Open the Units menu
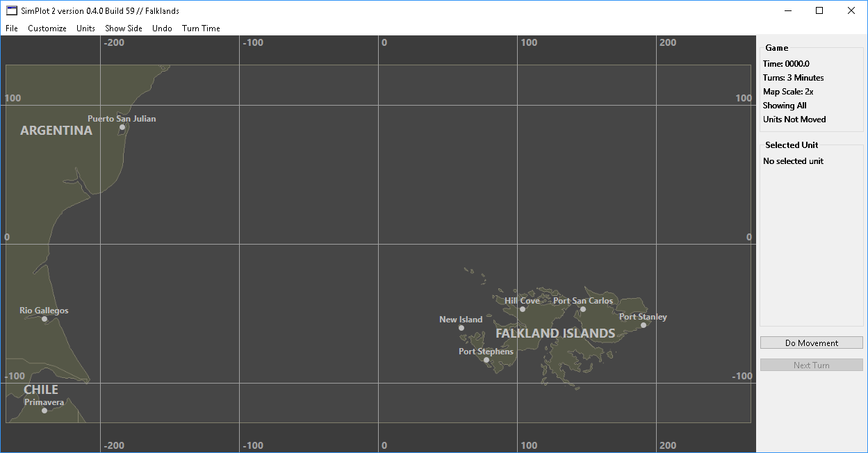 point(86,28)
